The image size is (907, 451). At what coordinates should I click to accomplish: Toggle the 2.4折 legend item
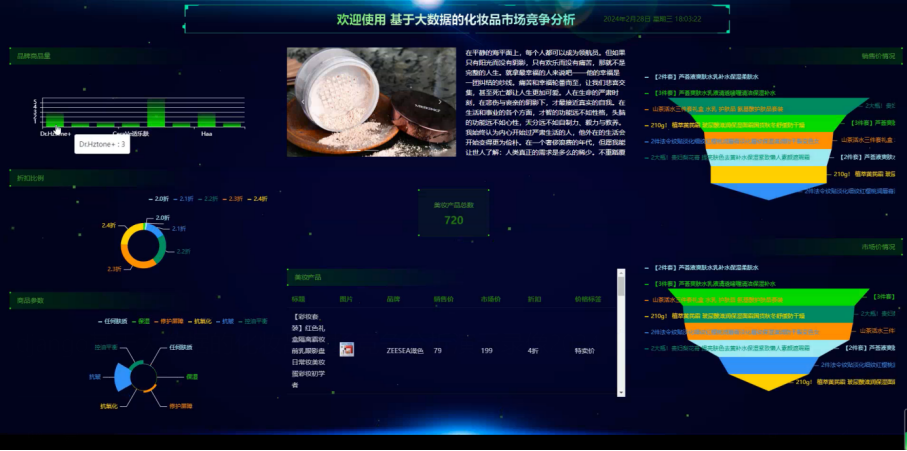coord(257,198)
